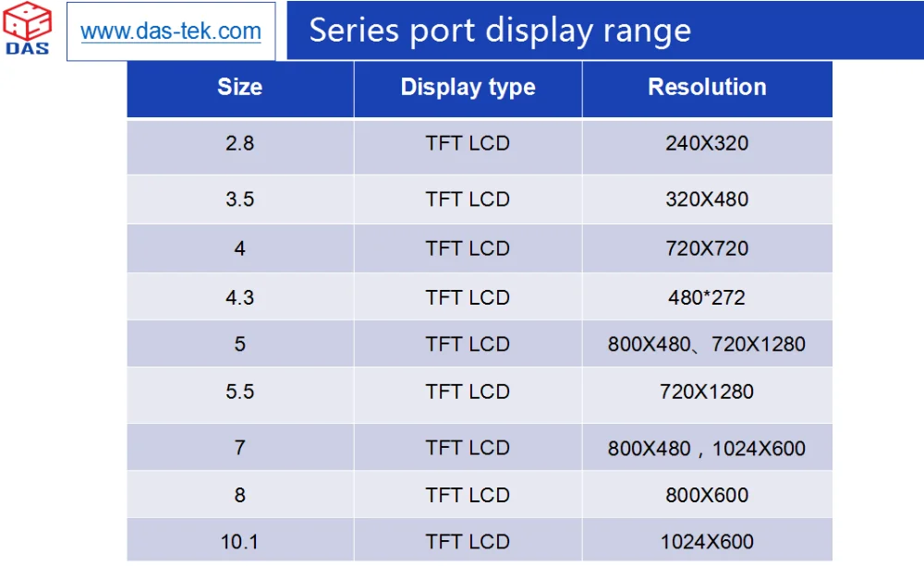Click the 800X480、720X1280 resolution cell
The image size is (924, 566).
pyautogui.click(x=707, y=344)
